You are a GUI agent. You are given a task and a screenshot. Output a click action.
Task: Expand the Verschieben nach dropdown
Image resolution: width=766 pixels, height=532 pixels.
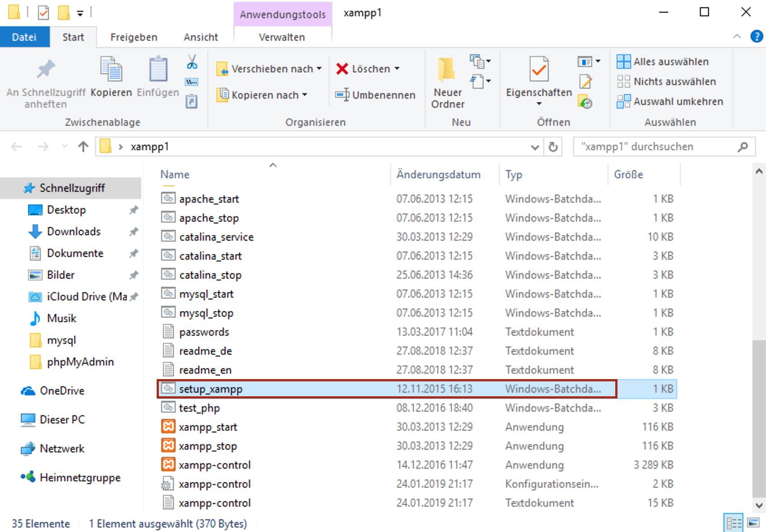319,69
